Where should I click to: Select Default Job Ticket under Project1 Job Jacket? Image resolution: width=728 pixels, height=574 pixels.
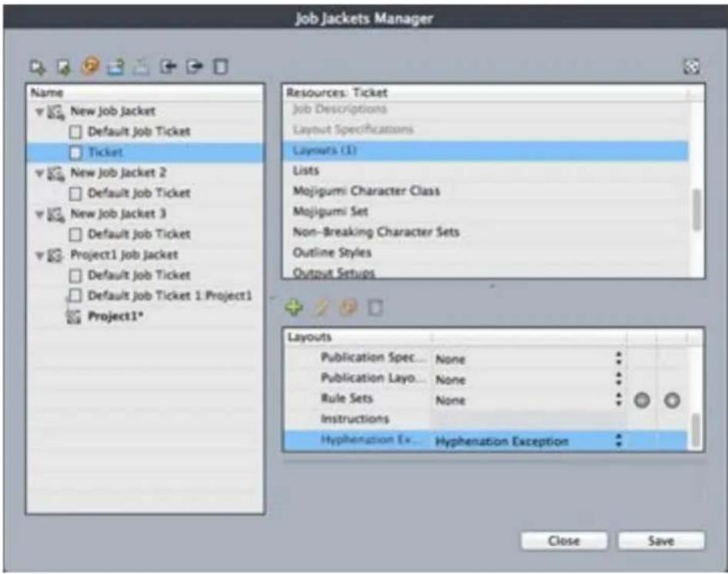pyautogui.click(x=139, y=275)
